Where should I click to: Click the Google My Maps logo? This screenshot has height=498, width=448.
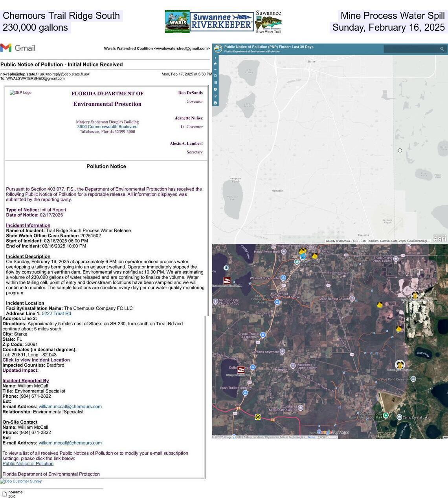(x=333, y=432)
